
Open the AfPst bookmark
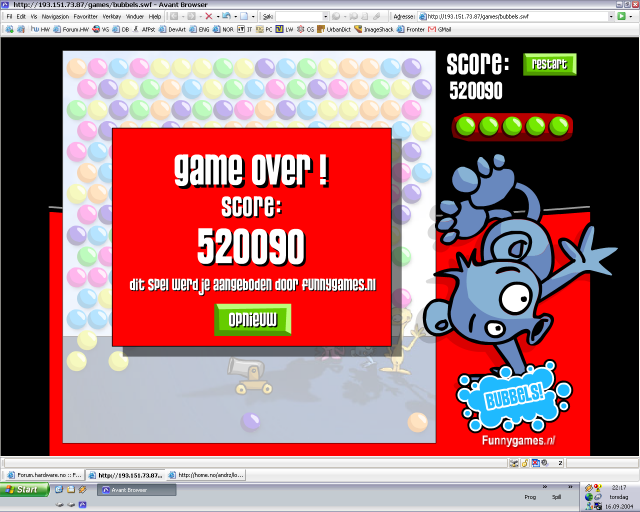pos(144,29)
